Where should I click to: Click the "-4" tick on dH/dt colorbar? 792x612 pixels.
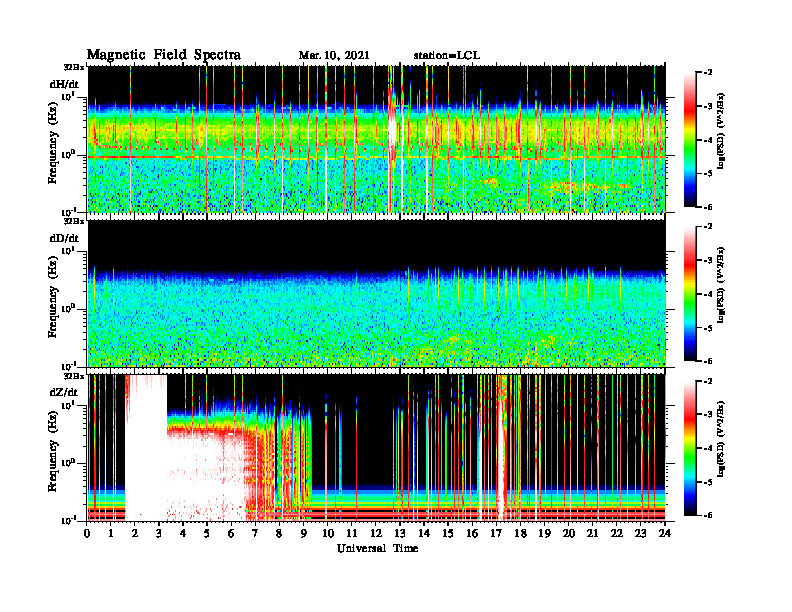click(707, 140)
